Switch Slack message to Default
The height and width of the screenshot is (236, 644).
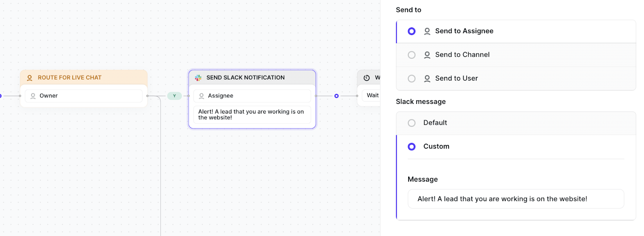tap(411, 123)
